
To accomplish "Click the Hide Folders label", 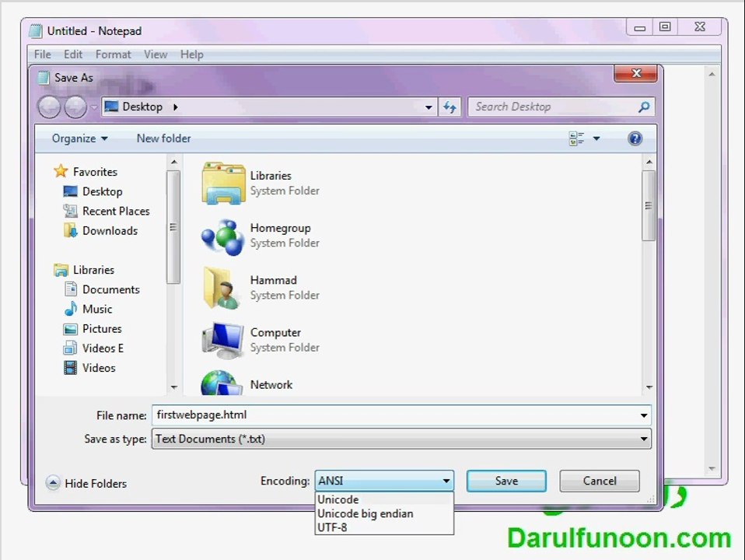I will [x=96, y=484].
